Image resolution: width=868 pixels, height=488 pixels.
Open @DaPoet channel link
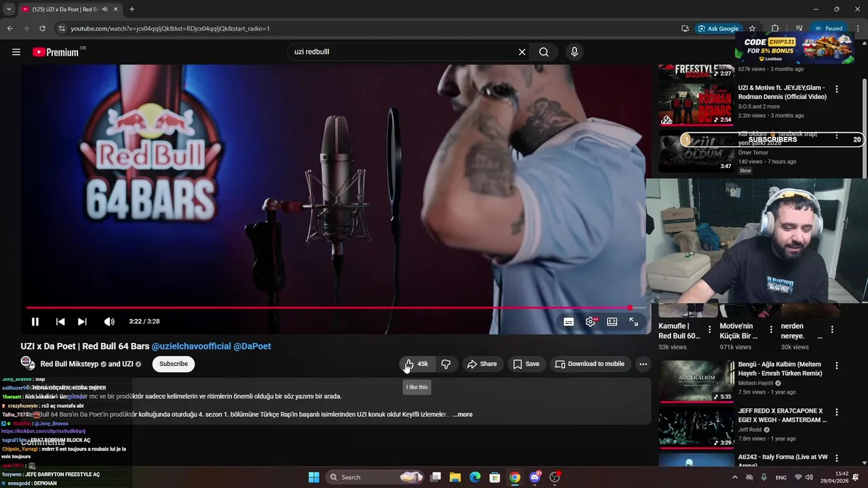[252, 346]
